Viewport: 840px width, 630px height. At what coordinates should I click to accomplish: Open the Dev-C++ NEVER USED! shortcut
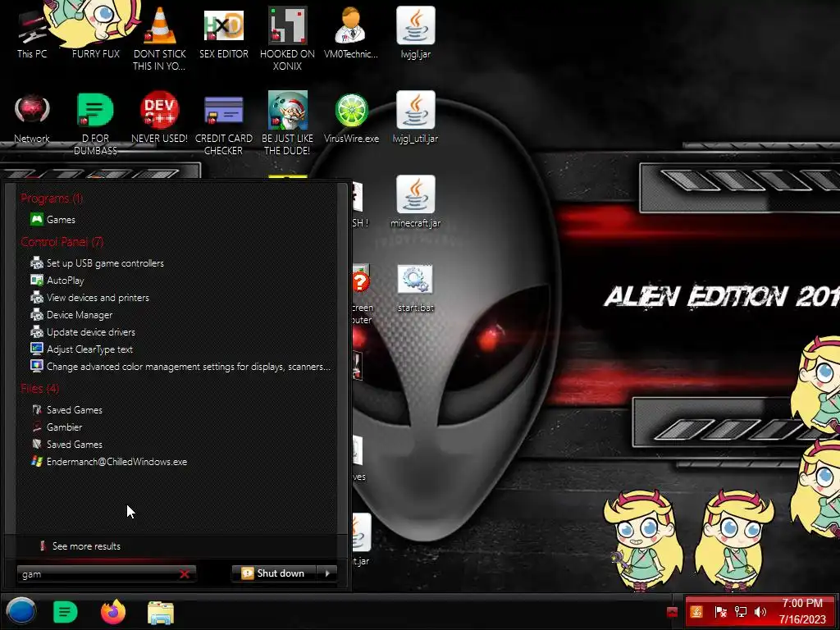[x=159, y=118]
